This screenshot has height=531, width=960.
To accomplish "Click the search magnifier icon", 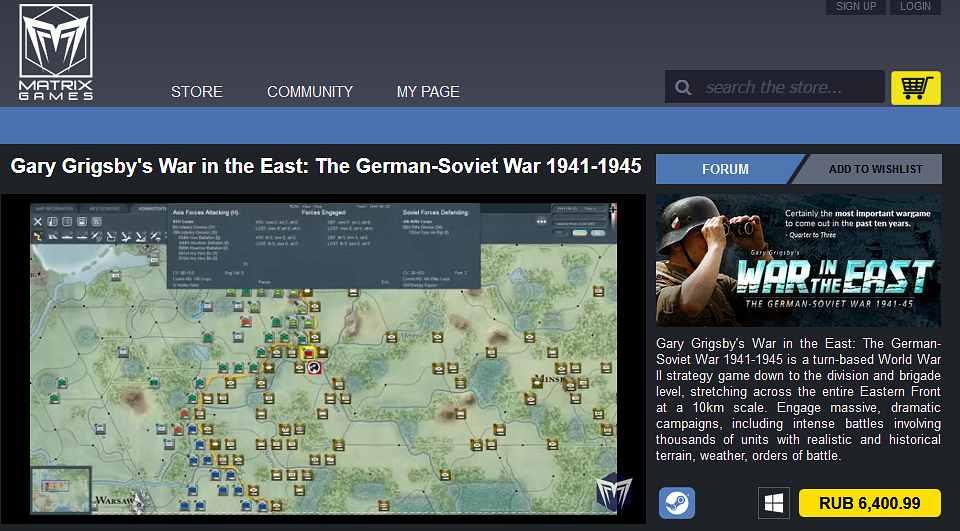I will click(x=683, y=88).
